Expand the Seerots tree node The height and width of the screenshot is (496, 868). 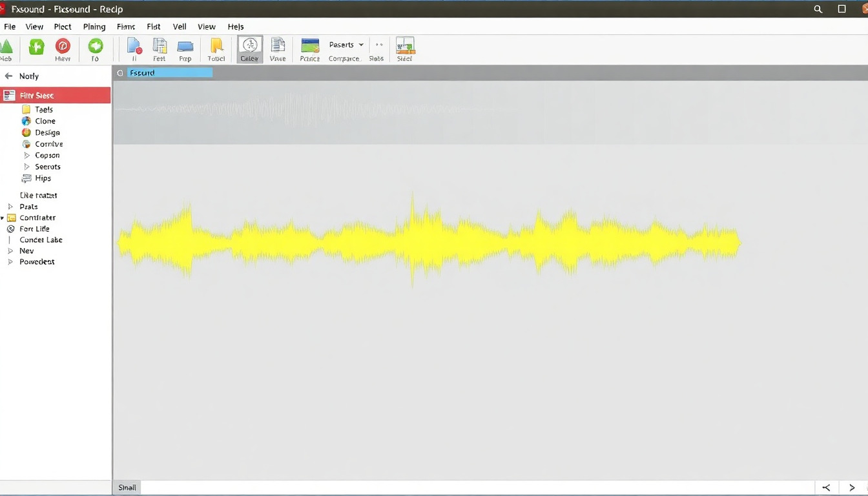click(27, 167)
